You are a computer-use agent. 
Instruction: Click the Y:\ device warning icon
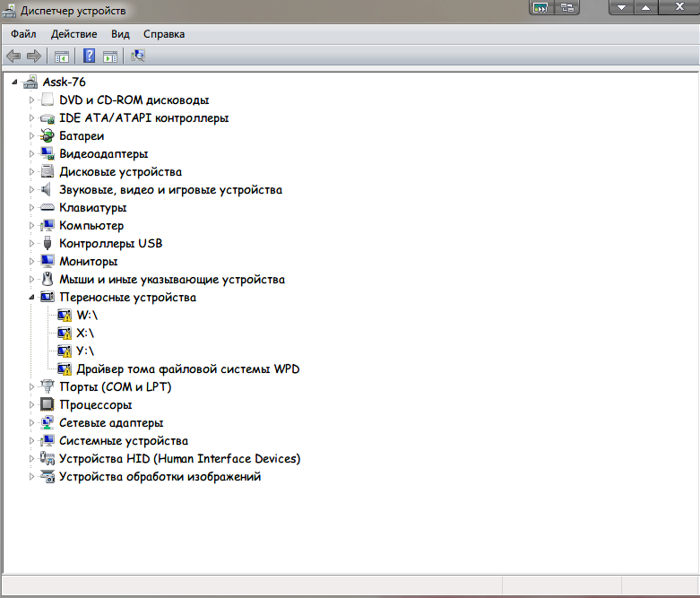65,351
